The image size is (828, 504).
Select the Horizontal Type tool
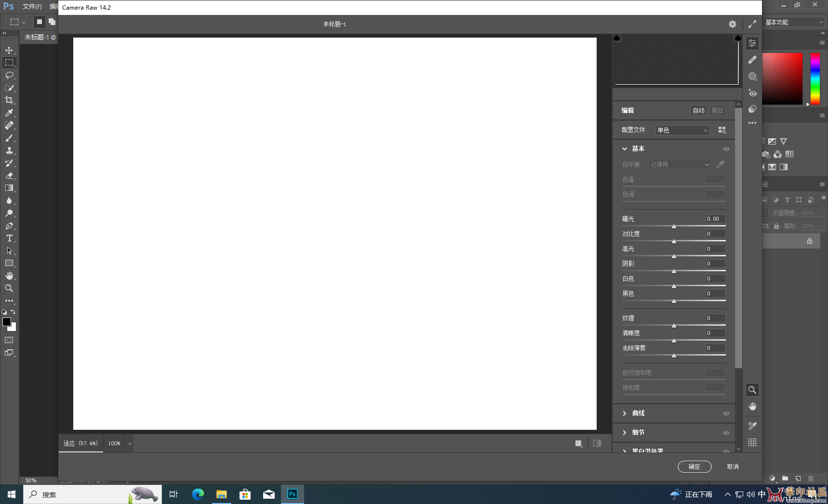point(9,238)
